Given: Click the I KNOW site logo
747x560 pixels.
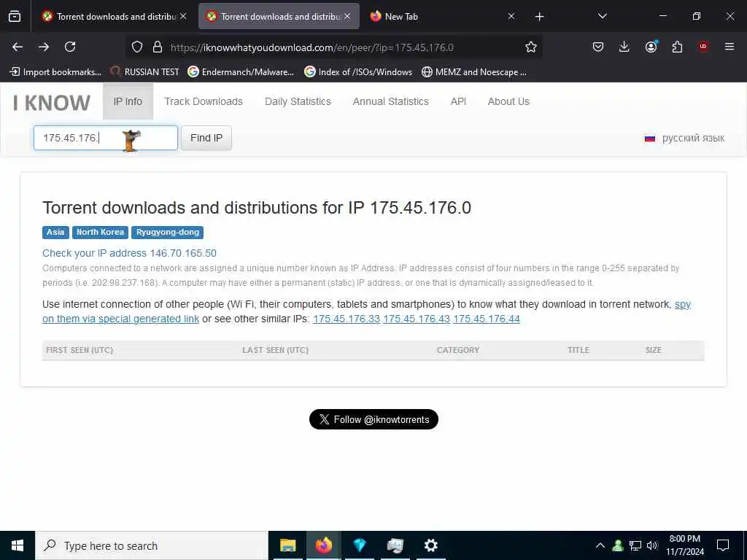Looking at the screenshot, I should pos(52,103).
